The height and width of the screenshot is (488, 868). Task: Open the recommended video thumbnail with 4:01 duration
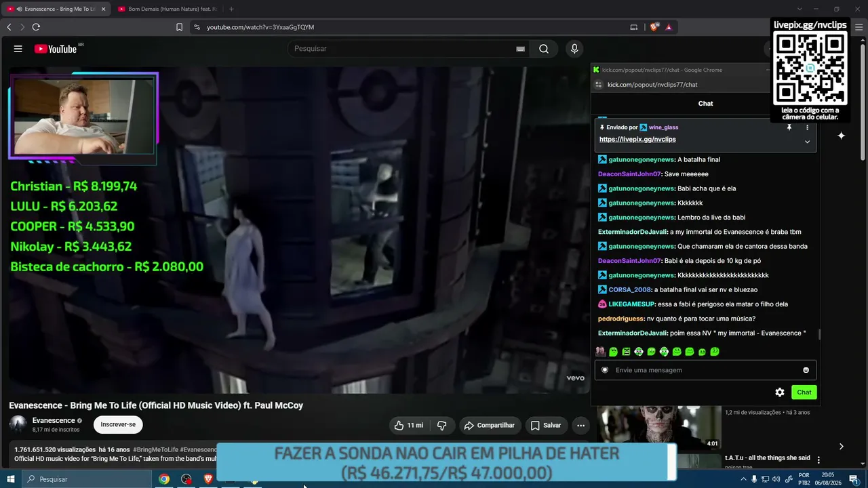(659, 428)
